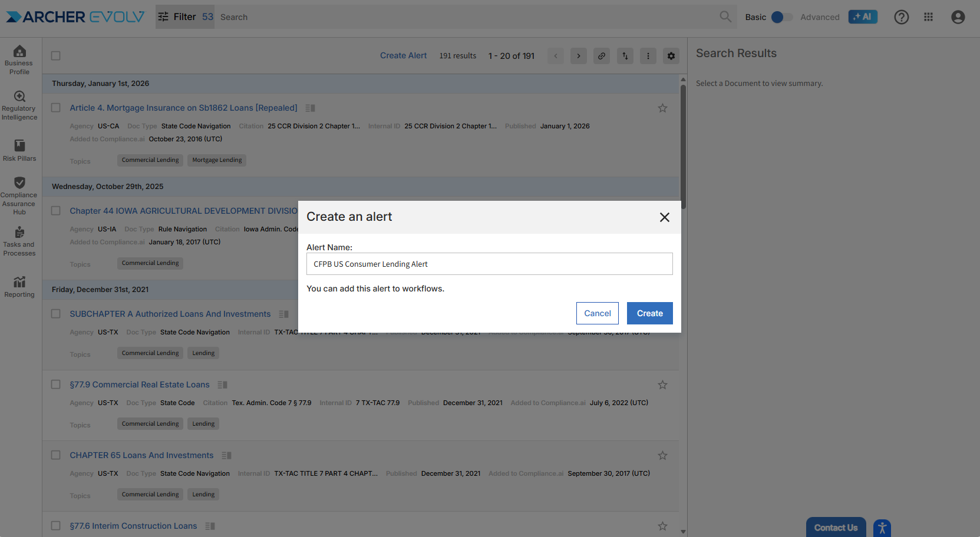Open the user account profile icon
The height and width of the screenshot is (537, 980).
[958, 17]
